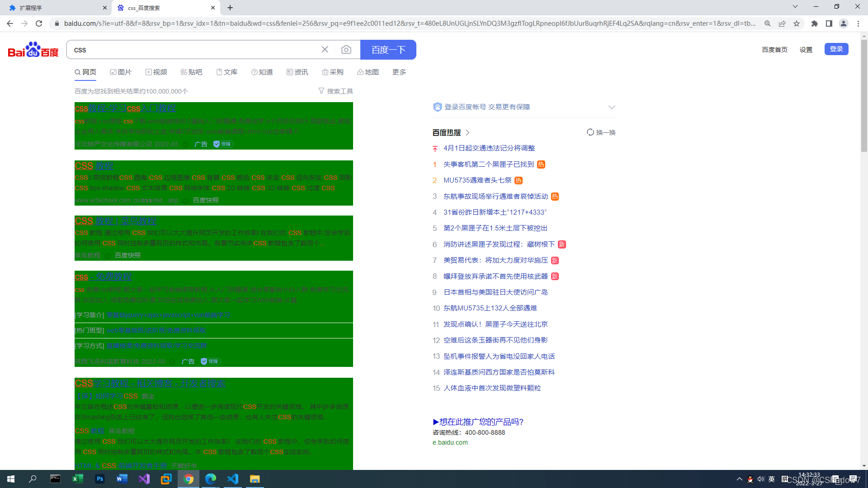Open the zoom magnifier icon in address bar
The image size is (868, 488).
tap(768, 23)
